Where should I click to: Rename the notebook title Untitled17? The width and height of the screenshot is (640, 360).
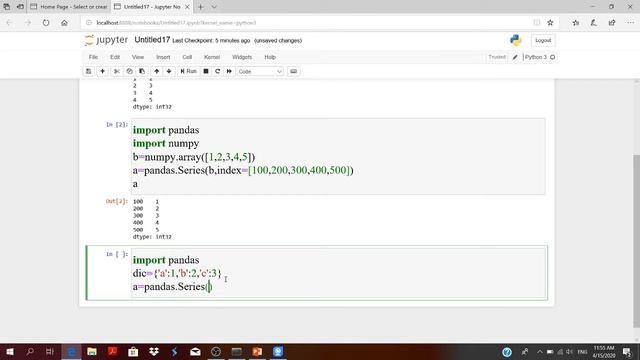pyautogui.click(x=152, y=40)
